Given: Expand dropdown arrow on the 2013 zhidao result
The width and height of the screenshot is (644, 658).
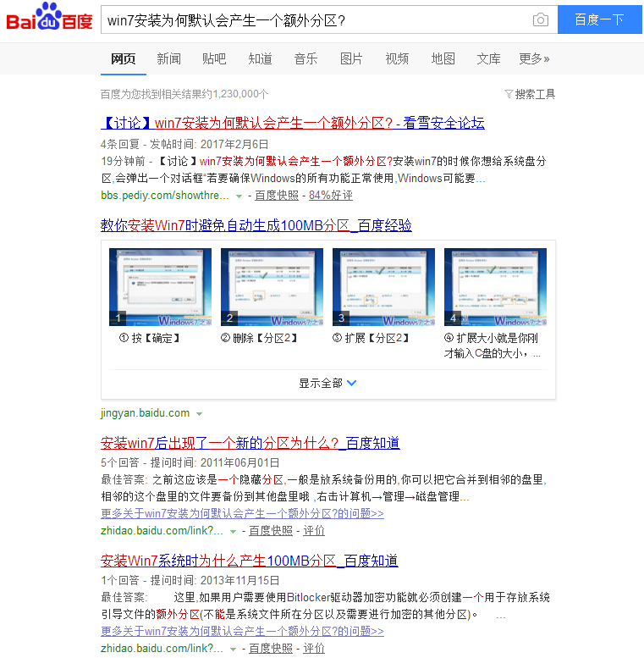Looking at the screenshot, I should point(233,650).
